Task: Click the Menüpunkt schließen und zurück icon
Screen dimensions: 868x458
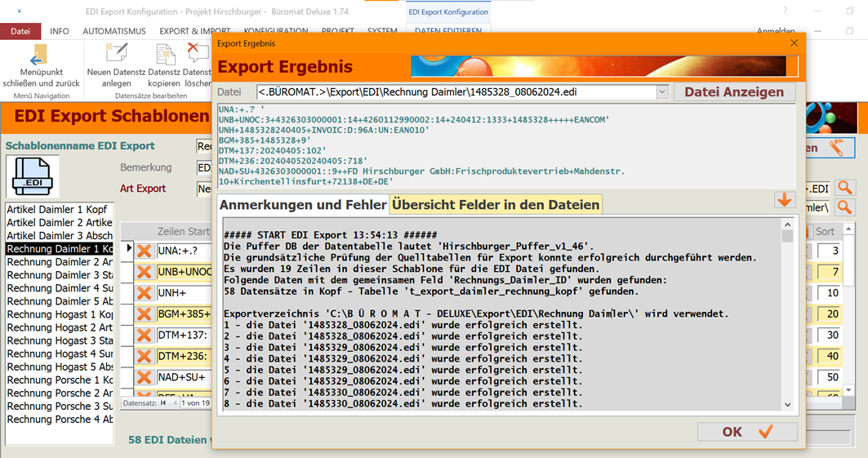Action: (x=38, y=56)
